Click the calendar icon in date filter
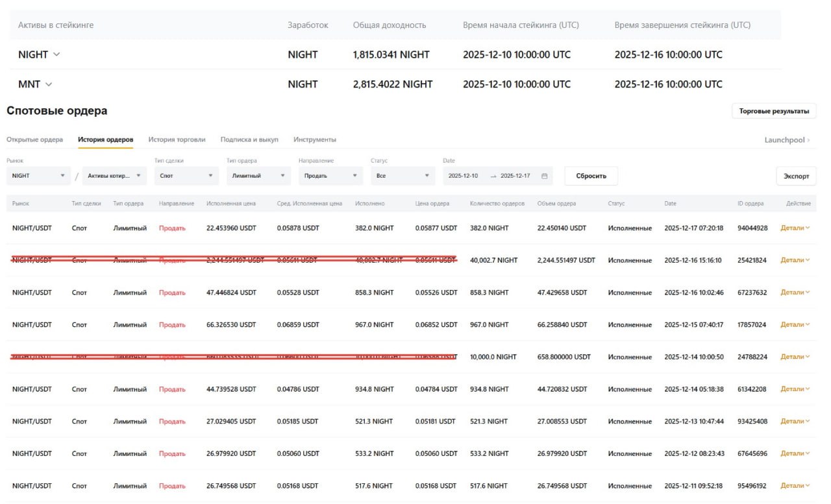831x504 pixels. 544,176
